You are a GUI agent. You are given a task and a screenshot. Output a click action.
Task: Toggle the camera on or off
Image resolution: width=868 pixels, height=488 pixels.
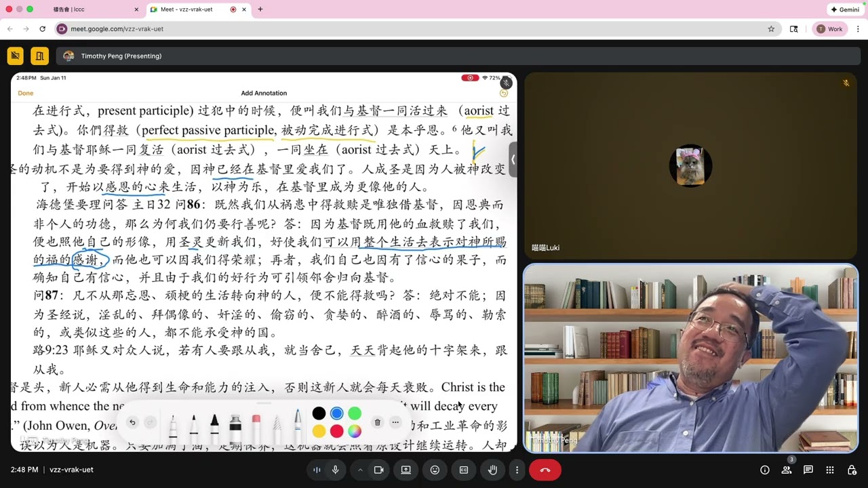click(379, 470)
